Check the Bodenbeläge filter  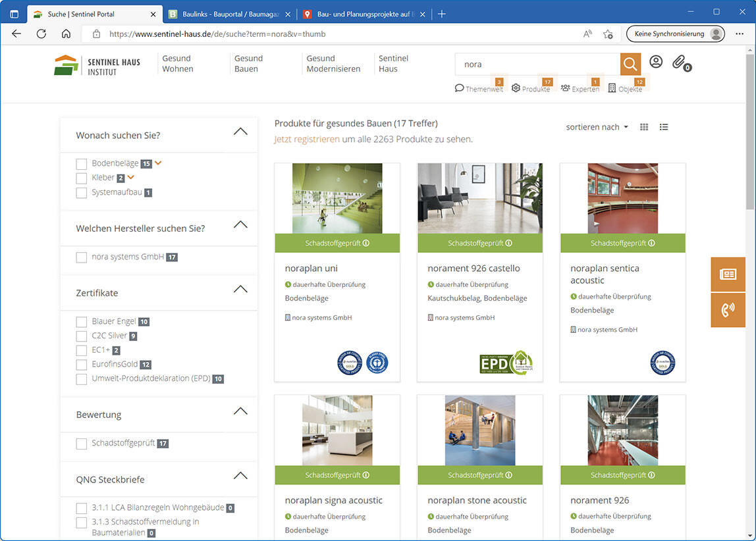82,164
